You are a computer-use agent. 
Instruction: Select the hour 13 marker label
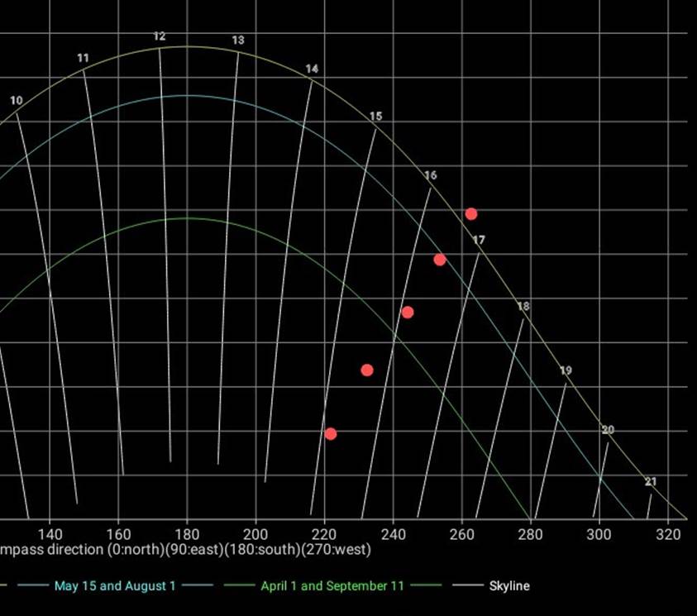[x=238, y=41]
